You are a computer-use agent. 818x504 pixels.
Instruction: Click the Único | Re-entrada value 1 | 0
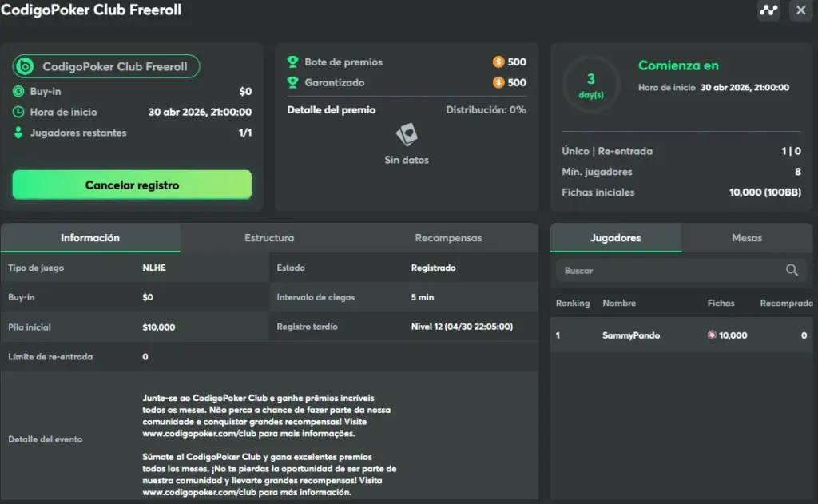[x=791, y=151]
